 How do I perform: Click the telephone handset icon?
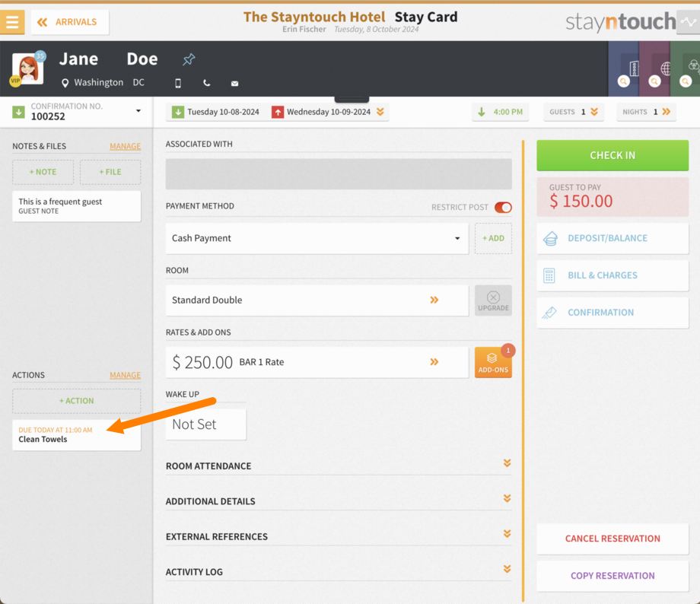tap(206, 83)
